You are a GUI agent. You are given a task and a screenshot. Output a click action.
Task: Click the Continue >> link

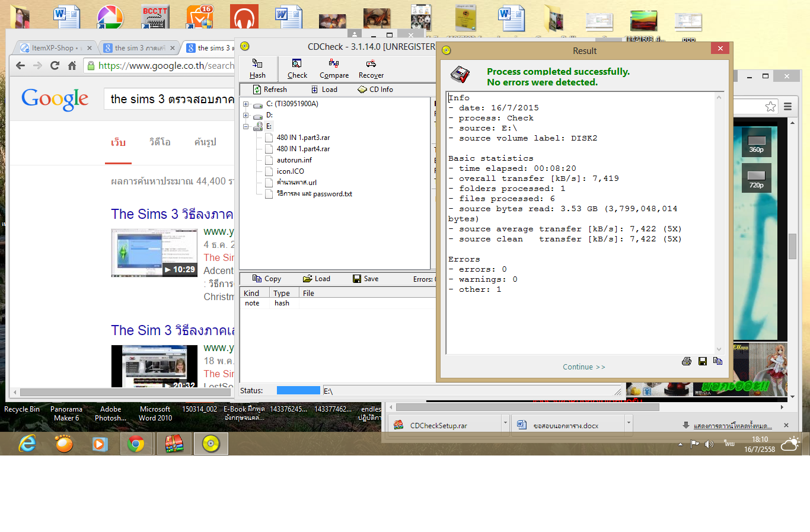584,367
